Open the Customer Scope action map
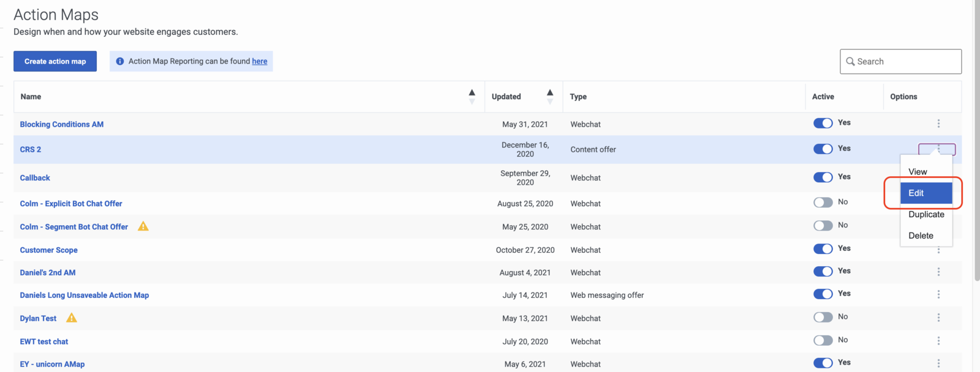Image resolution: width=980 pixels, height=372 pixels. [49, 250]
